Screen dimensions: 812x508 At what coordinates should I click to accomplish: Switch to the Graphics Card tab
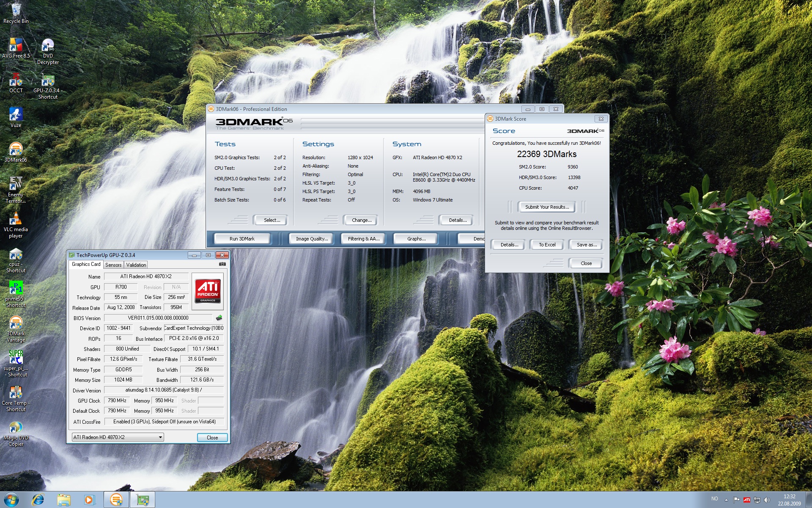pyautogui.click(x=86, y=264)
